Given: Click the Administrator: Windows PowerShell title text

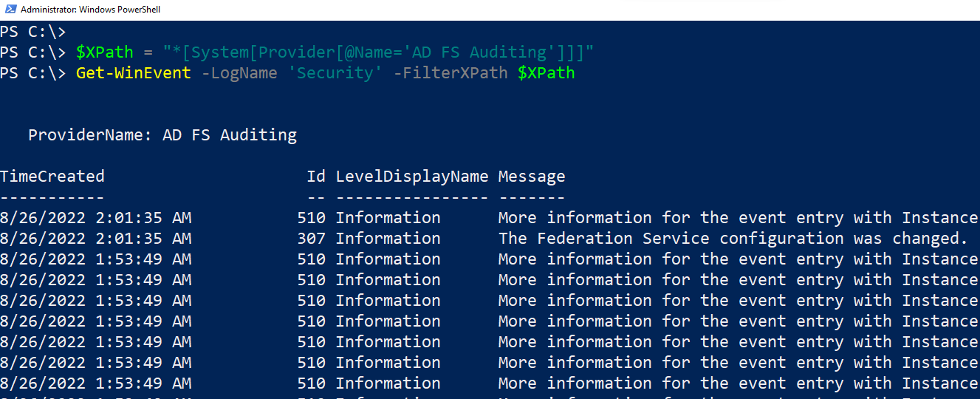Looking at the screenshot, I should pos(90,10).
